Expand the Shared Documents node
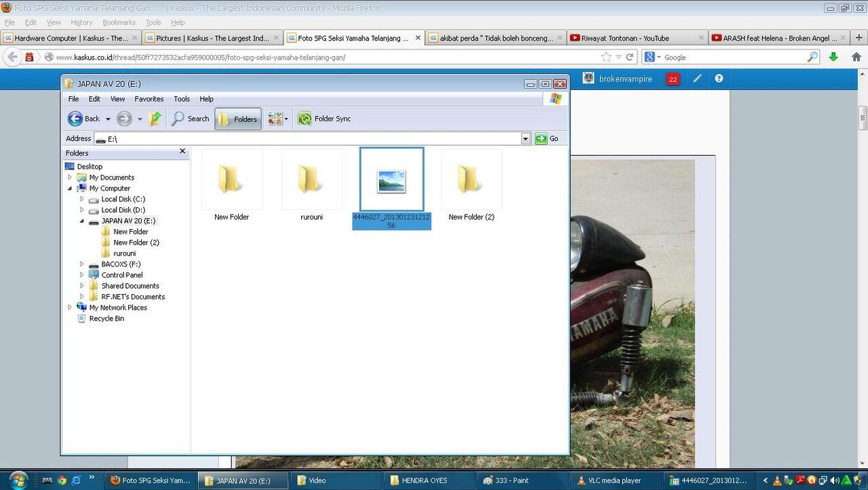 click(x=81, y=286)
